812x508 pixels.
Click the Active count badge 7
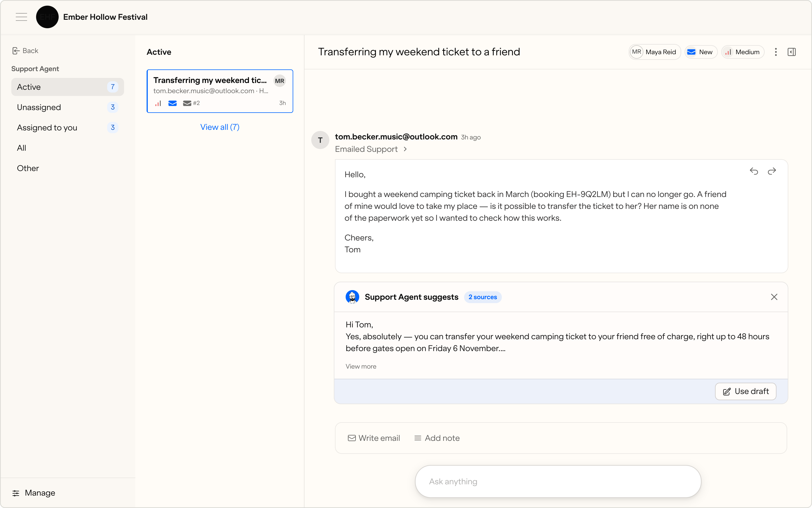[113, 87]
